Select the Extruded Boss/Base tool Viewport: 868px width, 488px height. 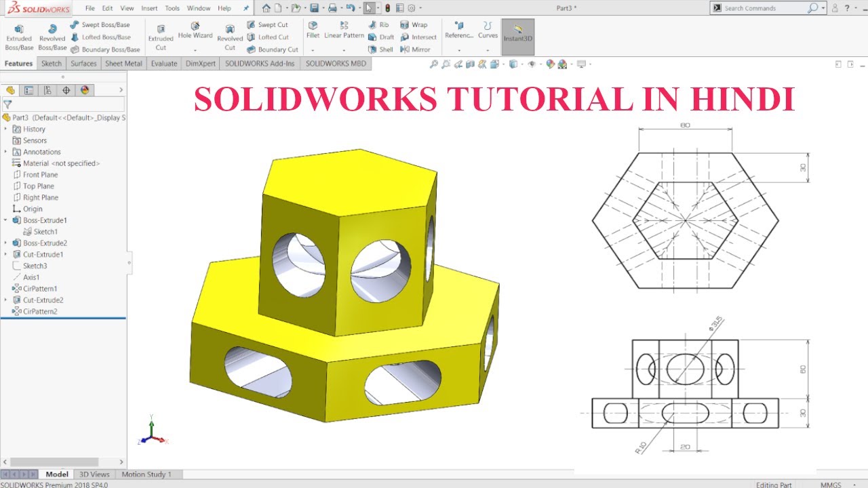[19, 38]
